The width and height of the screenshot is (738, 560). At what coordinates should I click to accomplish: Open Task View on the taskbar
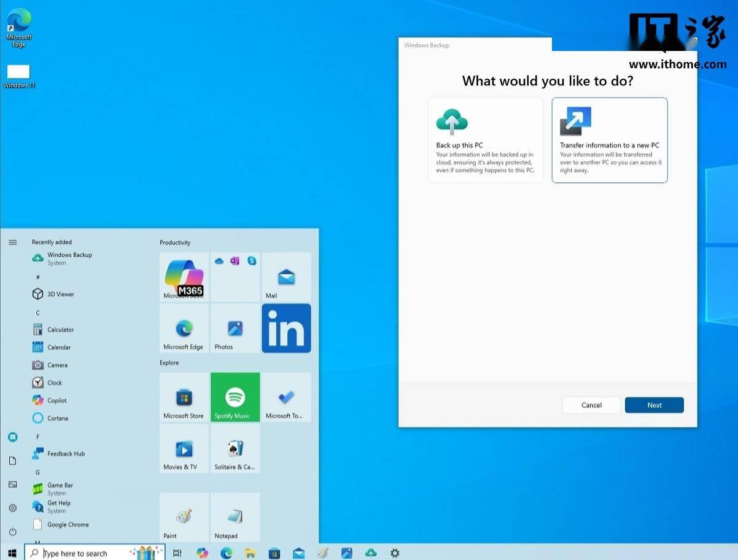(177, 553)
